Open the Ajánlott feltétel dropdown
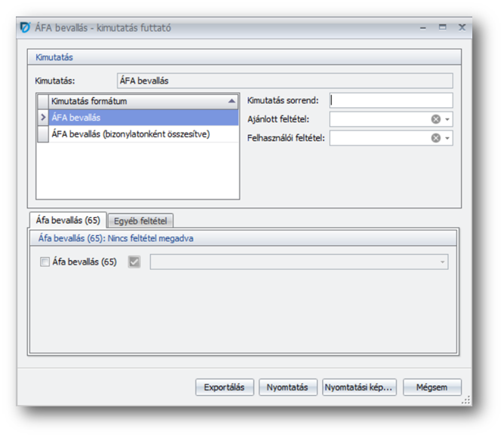Viewport: 504px width, 438px height. pyautogui.click(x=447, y=119)
